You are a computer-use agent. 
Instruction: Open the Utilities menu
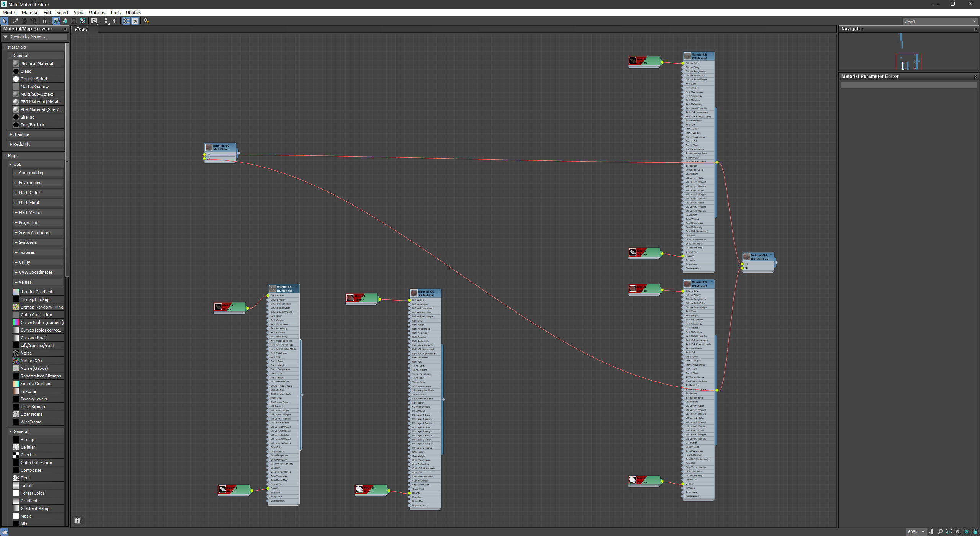tap(133, 13)
